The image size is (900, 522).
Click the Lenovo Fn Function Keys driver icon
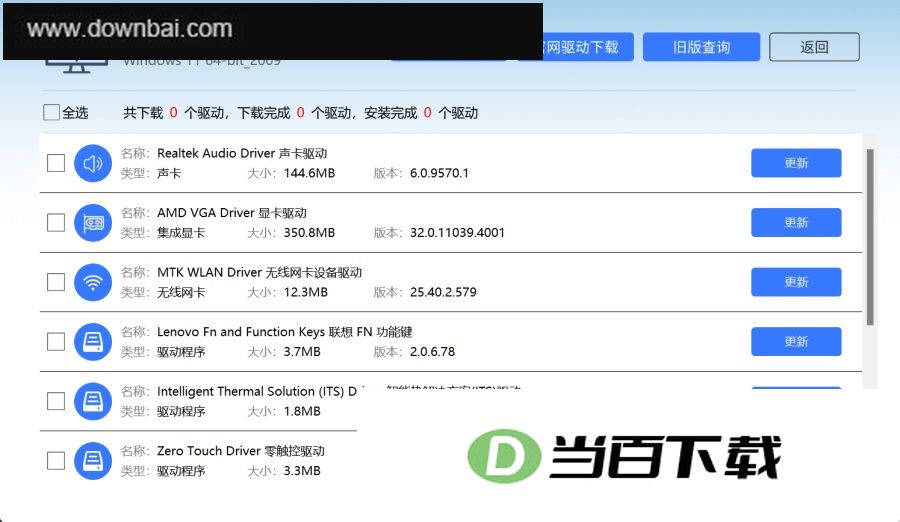(93, 342)
